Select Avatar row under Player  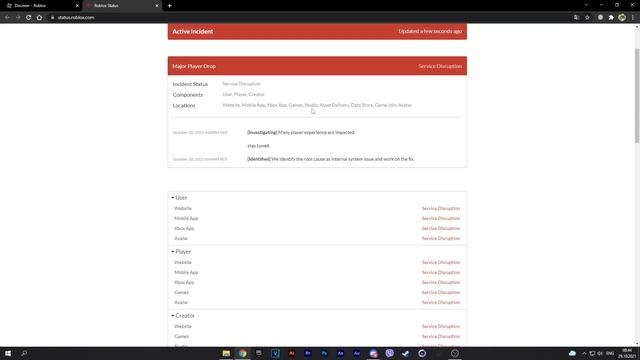pos(317,302)
